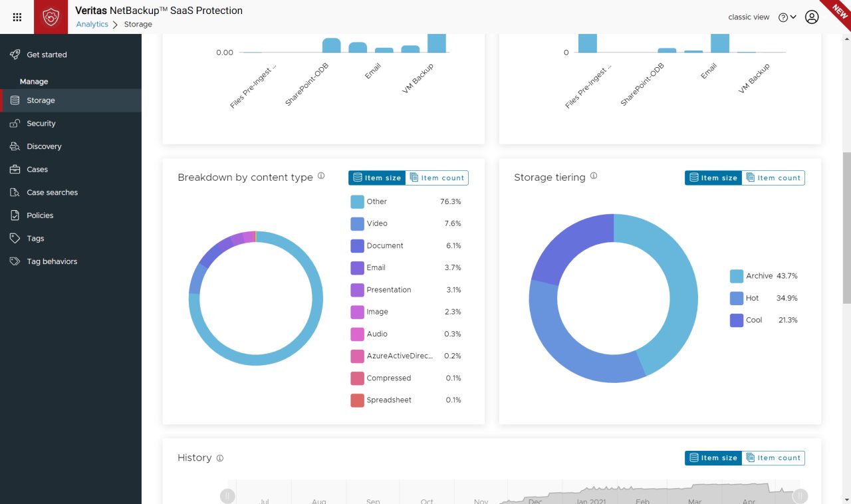
Task: Switch Storage tiering to Item count
Action: coord(773,178)
